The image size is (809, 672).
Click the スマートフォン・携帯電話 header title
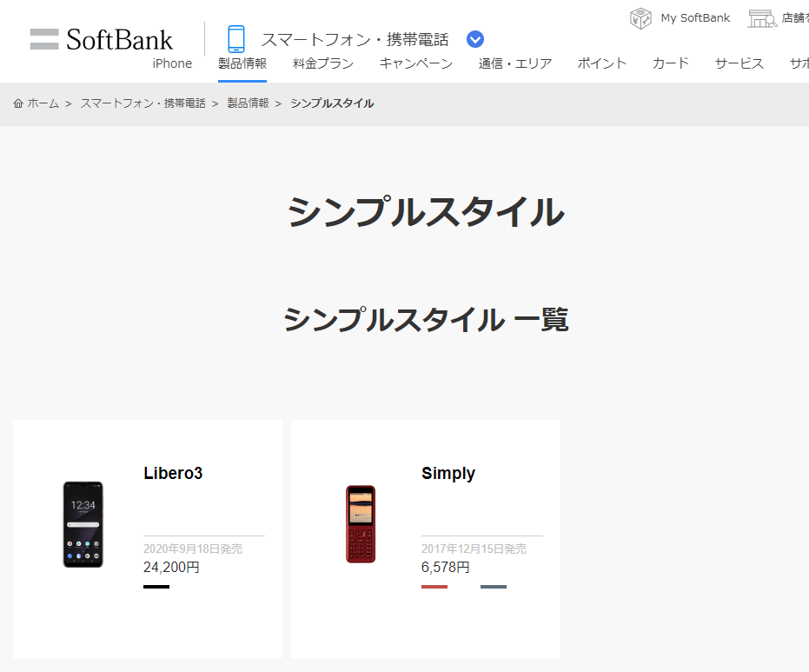[x=355, y=40]
